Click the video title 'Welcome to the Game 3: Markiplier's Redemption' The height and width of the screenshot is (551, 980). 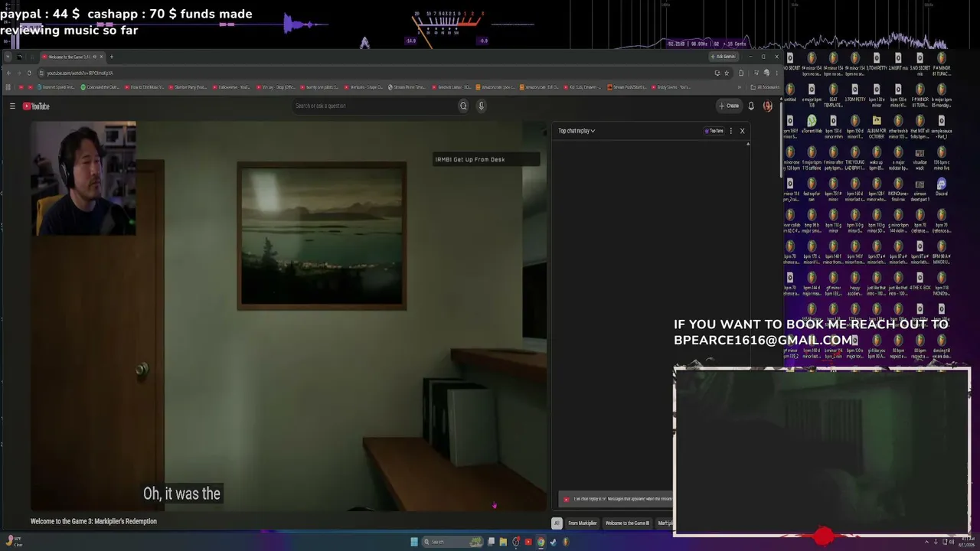(93, 521)
